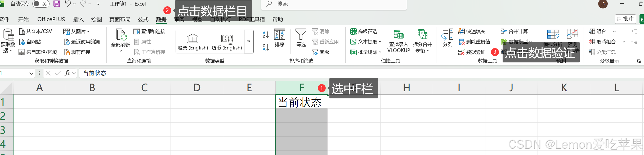Click cell F1 with 当前状态

(302, 102)
